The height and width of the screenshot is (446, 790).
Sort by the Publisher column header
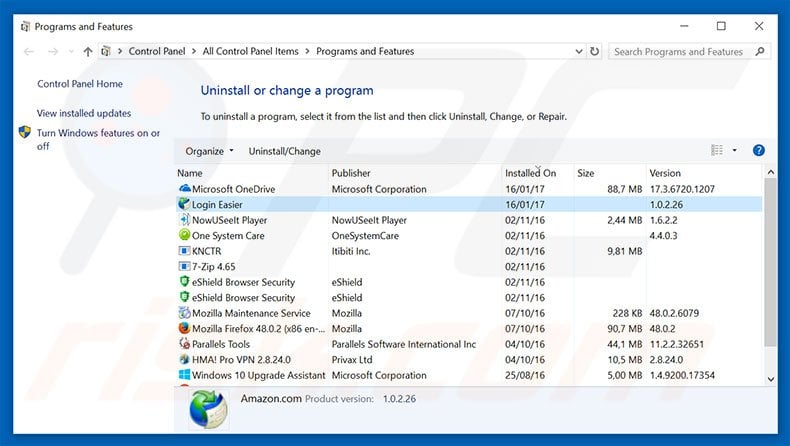(351, 172)
